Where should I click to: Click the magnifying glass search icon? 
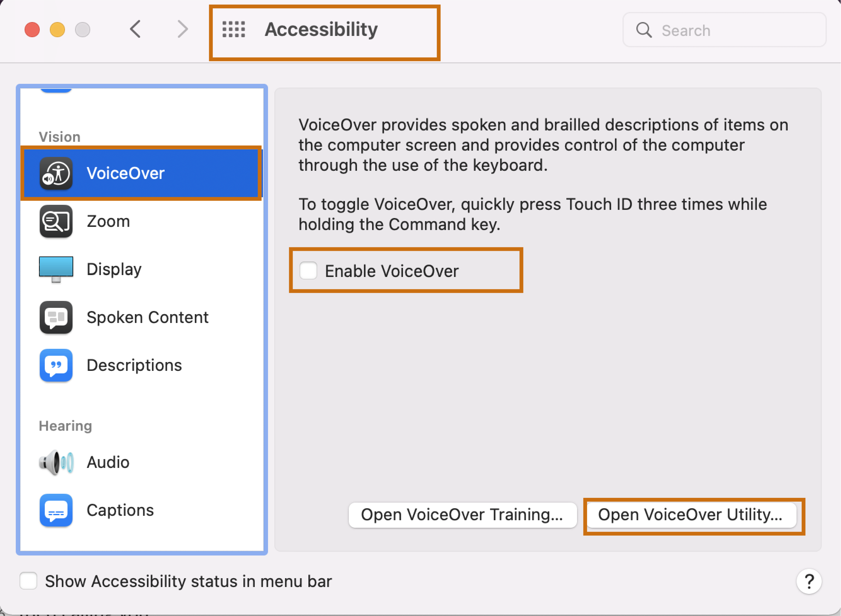[x=644, y=30]
